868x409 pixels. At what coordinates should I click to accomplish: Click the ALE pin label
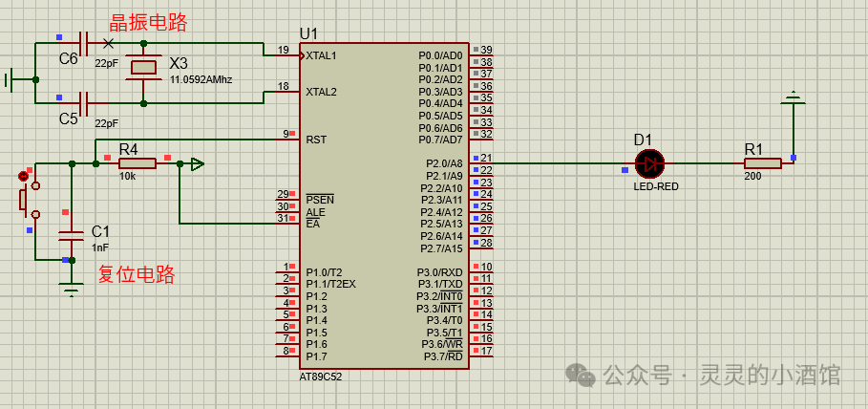[x=315, y=212]
